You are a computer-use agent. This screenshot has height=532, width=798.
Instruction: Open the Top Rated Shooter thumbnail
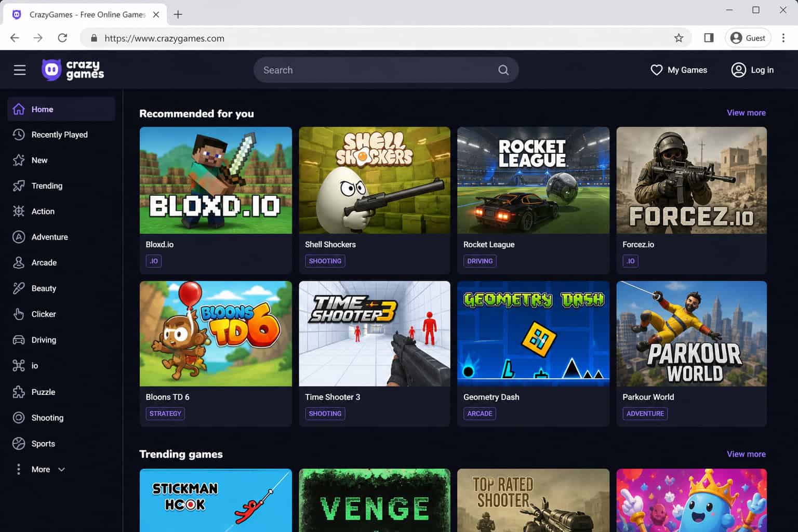533,500
